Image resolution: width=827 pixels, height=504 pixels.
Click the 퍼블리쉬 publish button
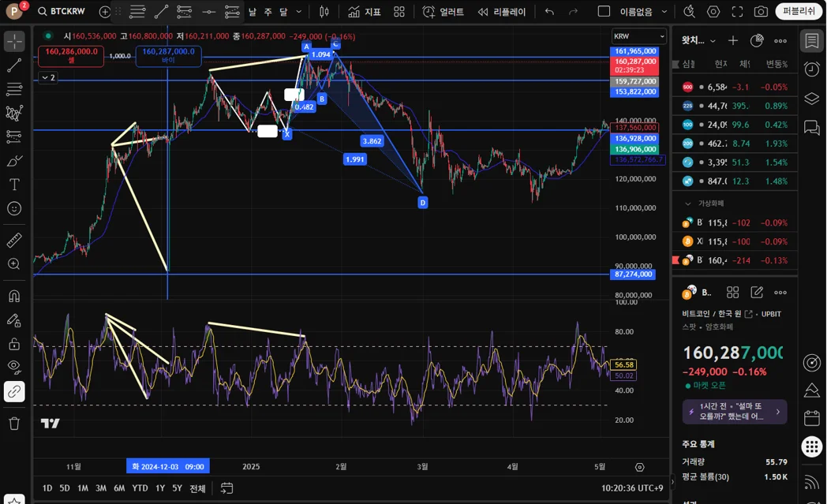tap(799, 11)
